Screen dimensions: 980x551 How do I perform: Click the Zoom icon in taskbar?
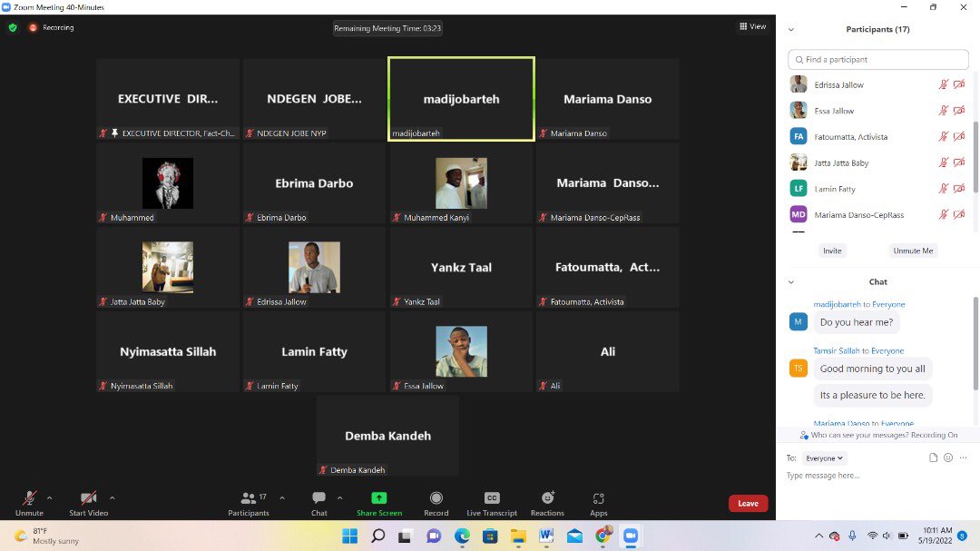tap(631, 536)
